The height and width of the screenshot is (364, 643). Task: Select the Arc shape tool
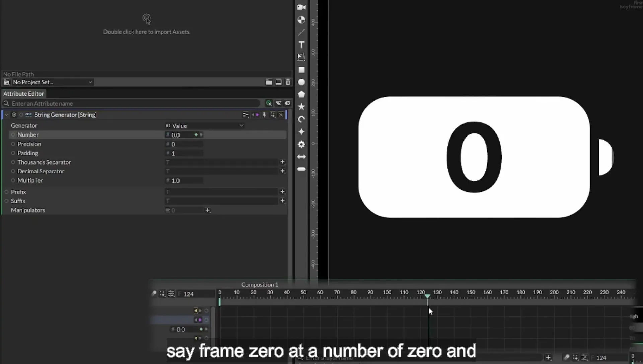pos(301,119)
